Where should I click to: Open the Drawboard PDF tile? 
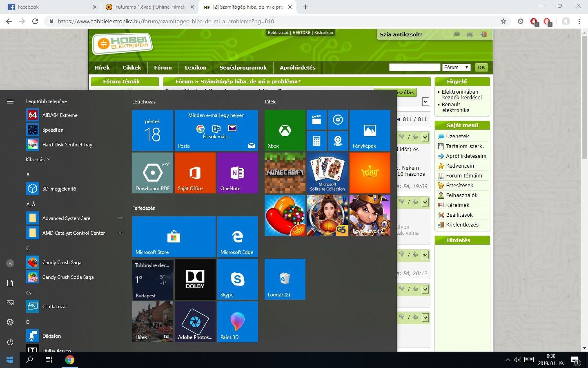tap(153, 173)
